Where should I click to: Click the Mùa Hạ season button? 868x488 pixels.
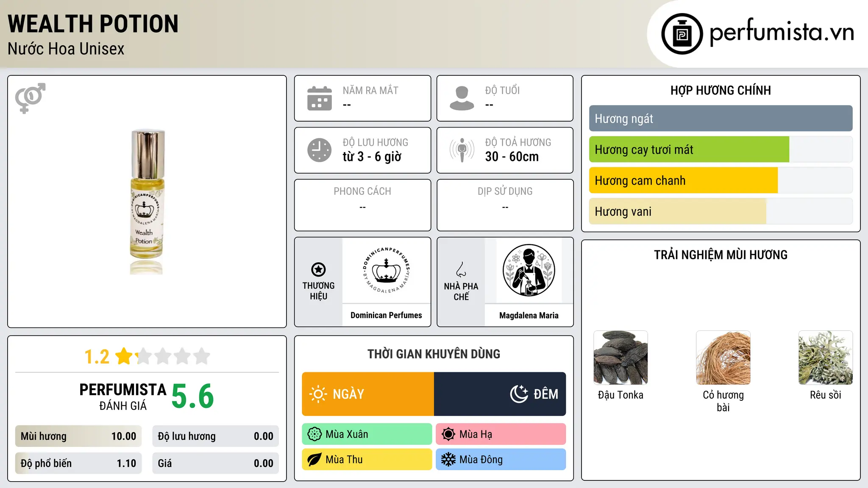[x=501, y=434]
